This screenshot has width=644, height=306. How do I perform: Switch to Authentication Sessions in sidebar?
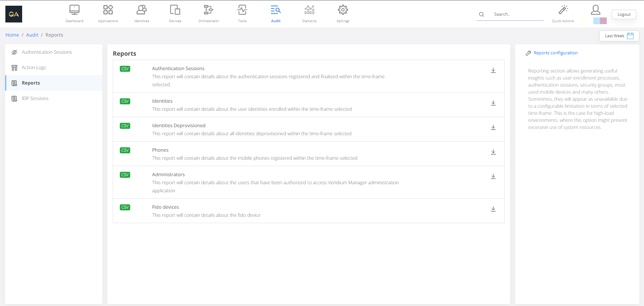click(47, 52)
